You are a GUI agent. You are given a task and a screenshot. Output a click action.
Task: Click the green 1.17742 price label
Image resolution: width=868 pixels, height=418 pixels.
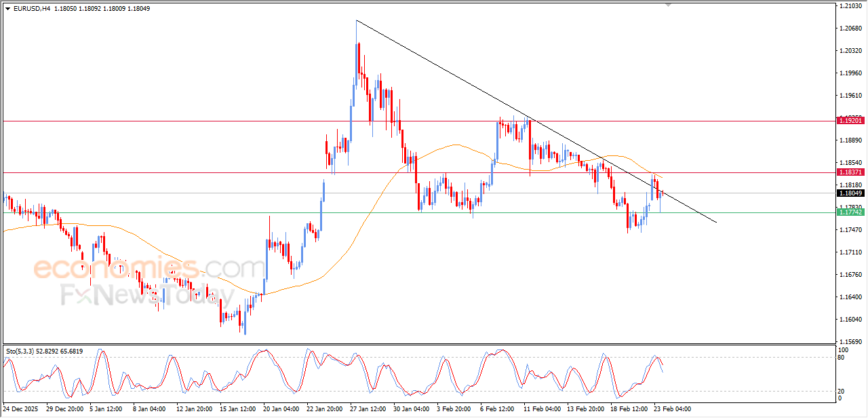[850, 212]
